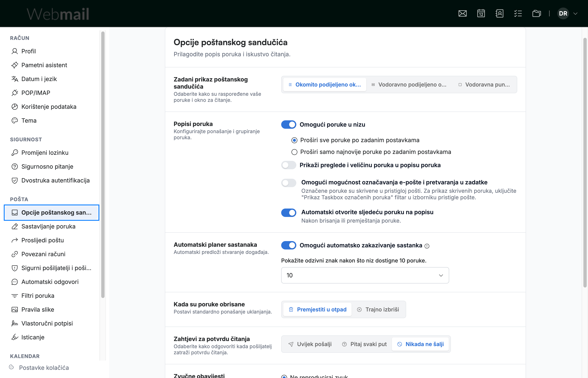588x378 pixels.
Task: Open Profil settings
Action: point(51,51)
